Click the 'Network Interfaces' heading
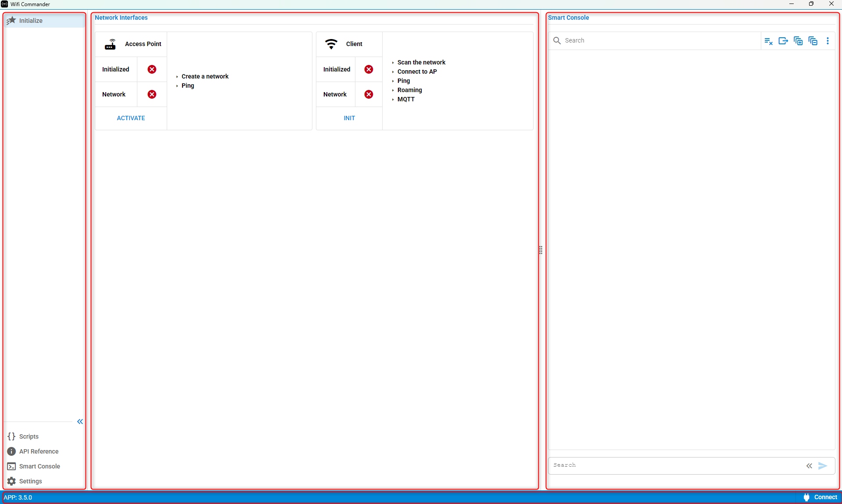 121,18
